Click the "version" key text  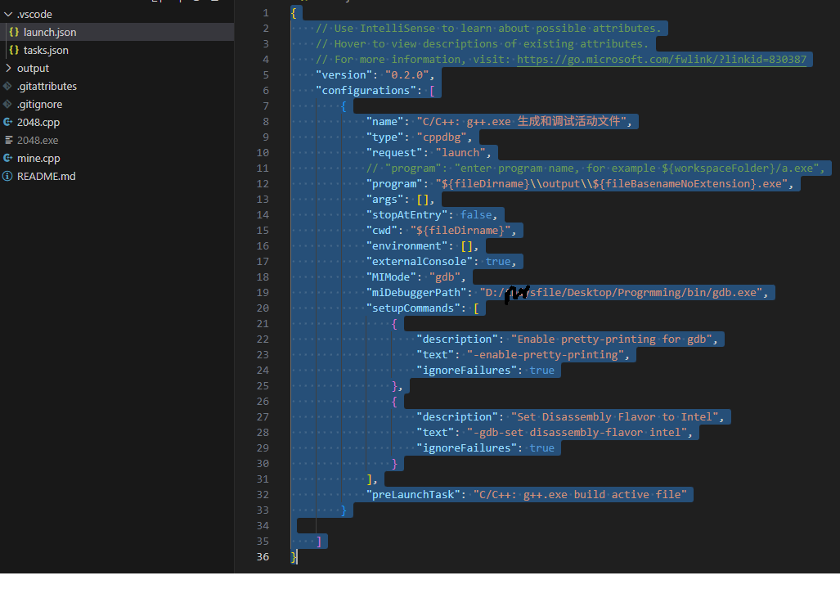[x=344, y=75]
